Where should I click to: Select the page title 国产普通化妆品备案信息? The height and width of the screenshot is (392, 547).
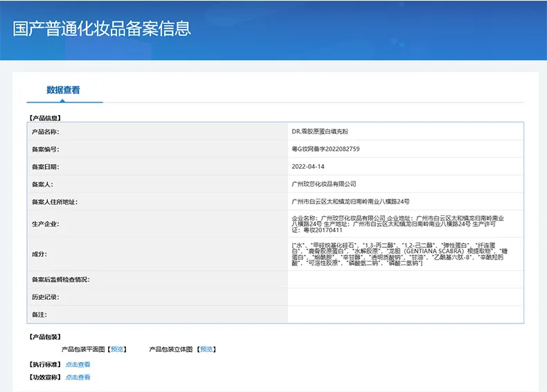[x=102, y=28]
